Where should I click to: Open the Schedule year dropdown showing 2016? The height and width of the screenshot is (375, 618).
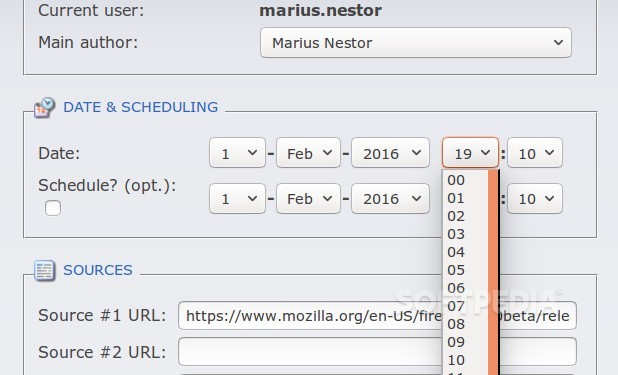pyautogui.click(x=390, y=198)
